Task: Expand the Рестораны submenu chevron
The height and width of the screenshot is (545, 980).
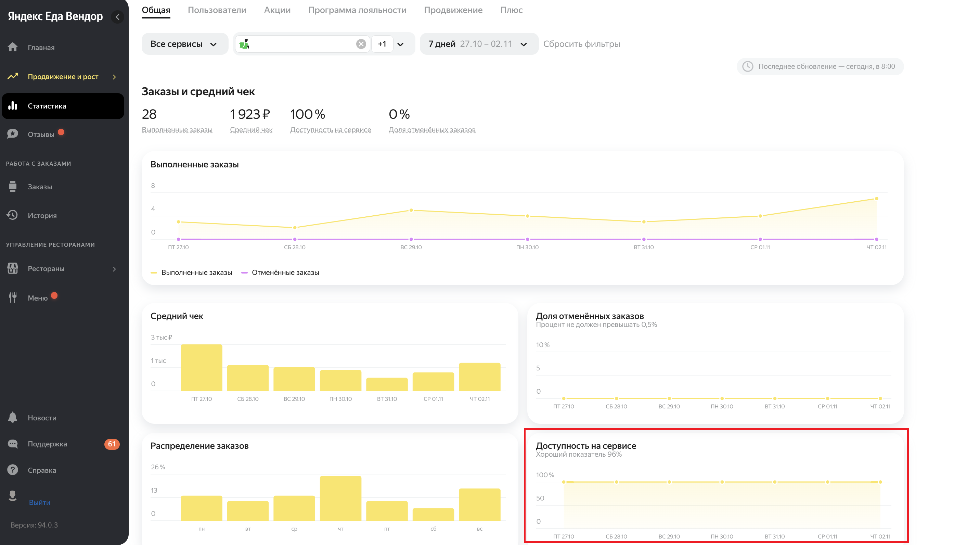Action: point(114,269)
